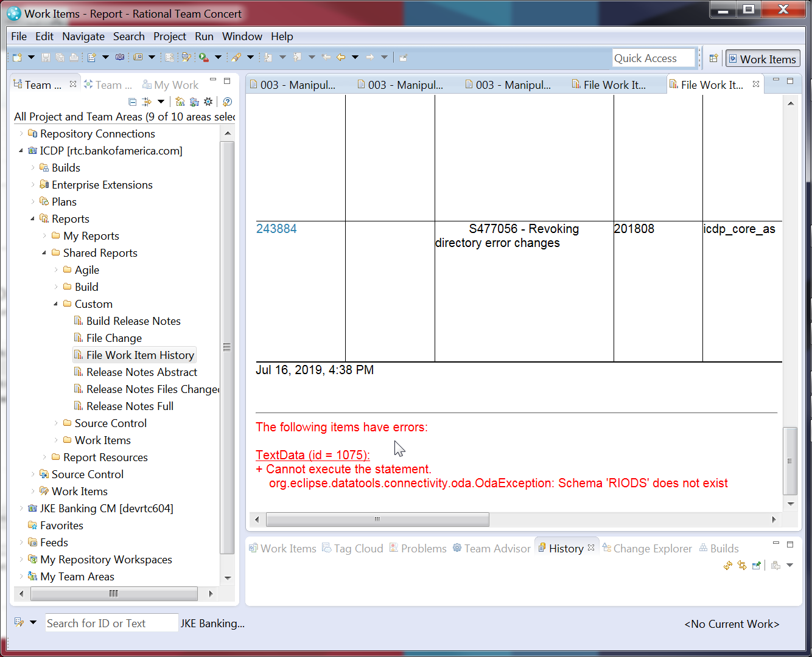Click the New Work Item toolbar icon
The width and height of the screenshot is (812, 657).
click(x=92, y=57)
